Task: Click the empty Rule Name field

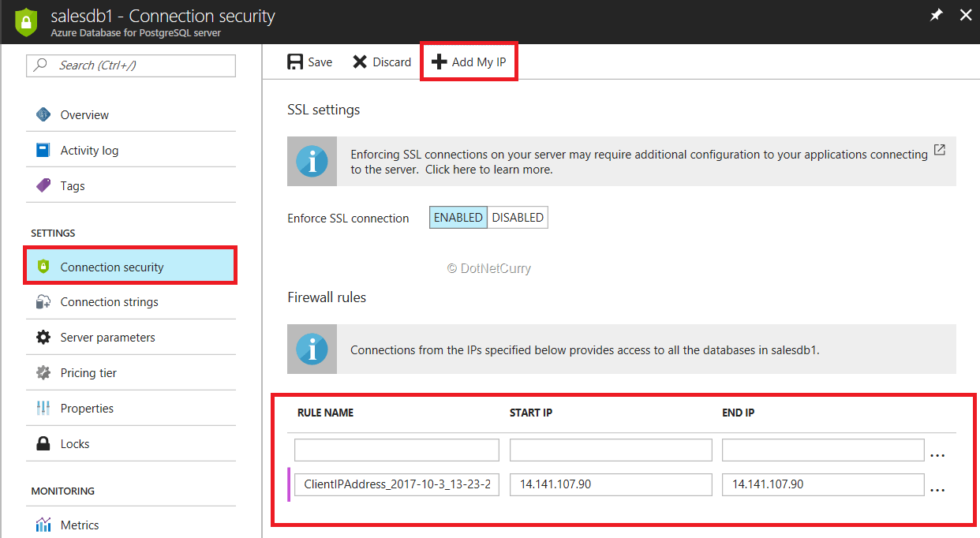Action: coord(397,450)
